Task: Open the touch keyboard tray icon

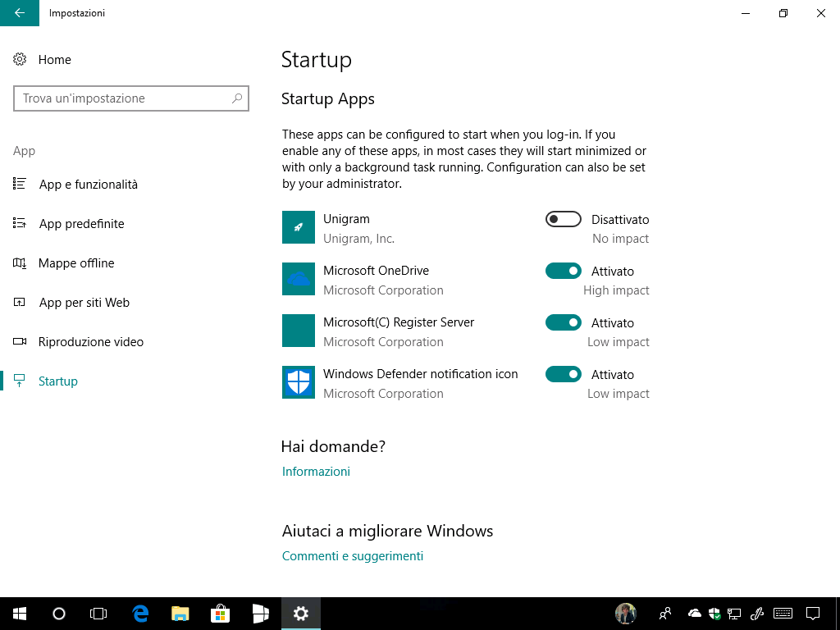Action: point(783,614)
